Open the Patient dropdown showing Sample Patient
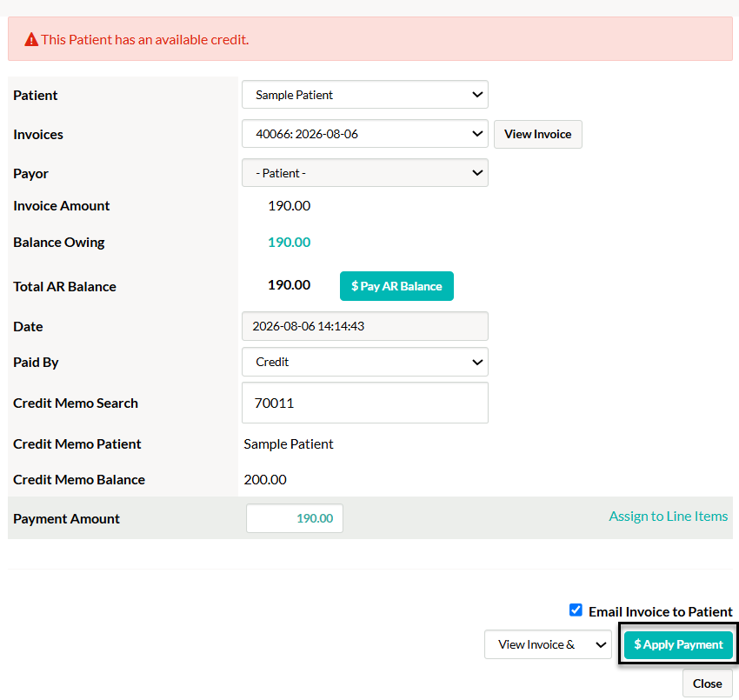Image resolution: width=739 pixels, height=700 pixels. (x=365, y=95)
